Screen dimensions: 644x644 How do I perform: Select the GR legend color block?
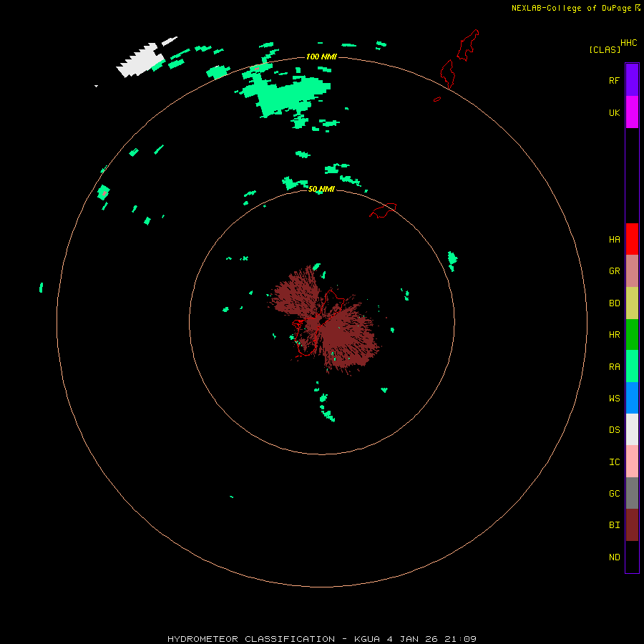(632, 271)
